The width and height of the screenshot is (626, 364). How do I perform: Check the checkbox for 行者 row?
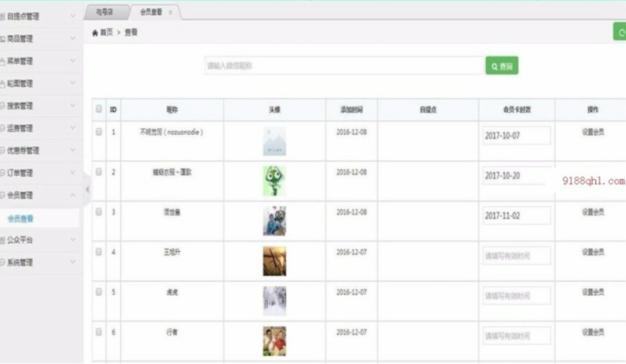coord(99,332)
